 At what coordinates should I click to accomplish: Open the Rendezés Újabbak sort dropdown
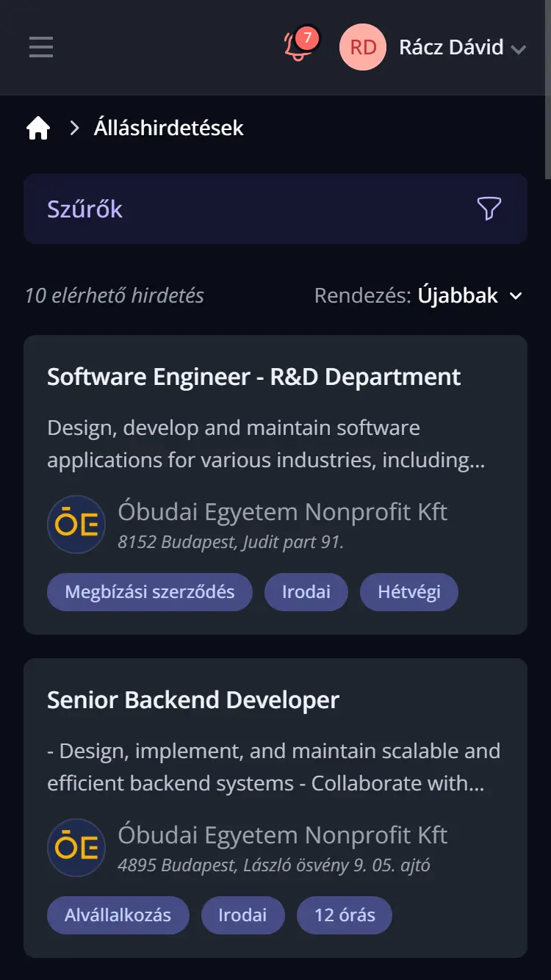(x=469, y=295)
